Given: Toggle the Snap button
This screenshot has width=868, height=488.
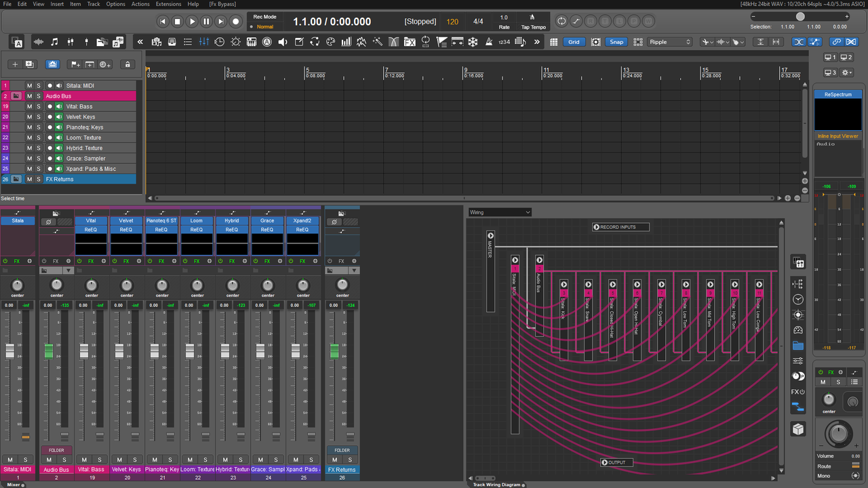Looking at the screenshot, I should pyautogui.click(x=616, y=42).
